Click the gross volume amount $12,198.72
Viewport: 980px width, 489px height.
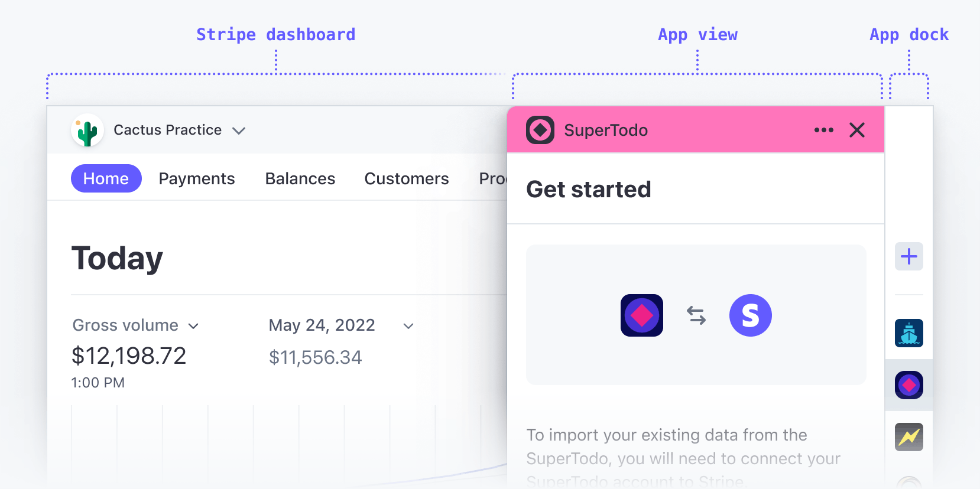[129, 356]
